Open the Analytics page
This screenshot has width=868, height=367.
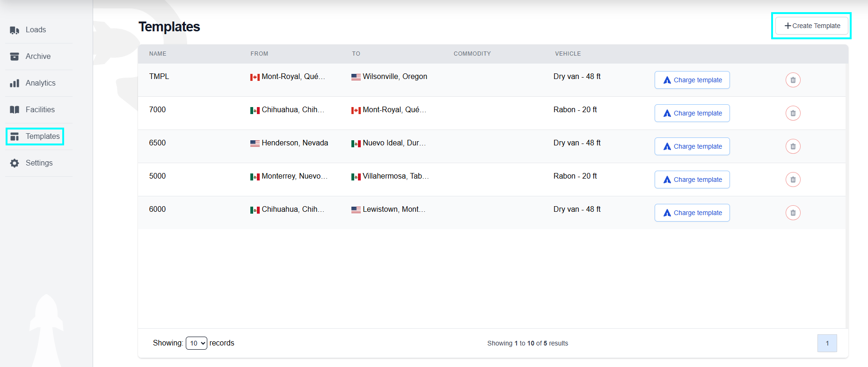[40, 83]
